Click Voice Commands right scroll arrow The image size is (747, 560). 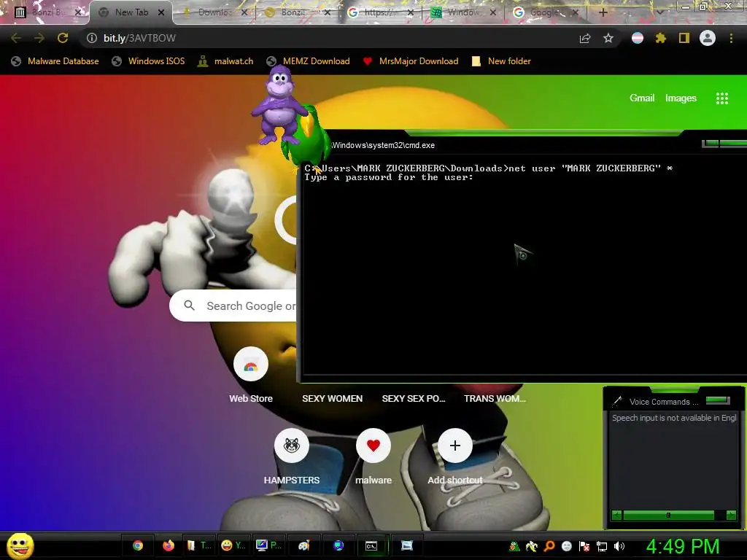(x=731, y=516)
